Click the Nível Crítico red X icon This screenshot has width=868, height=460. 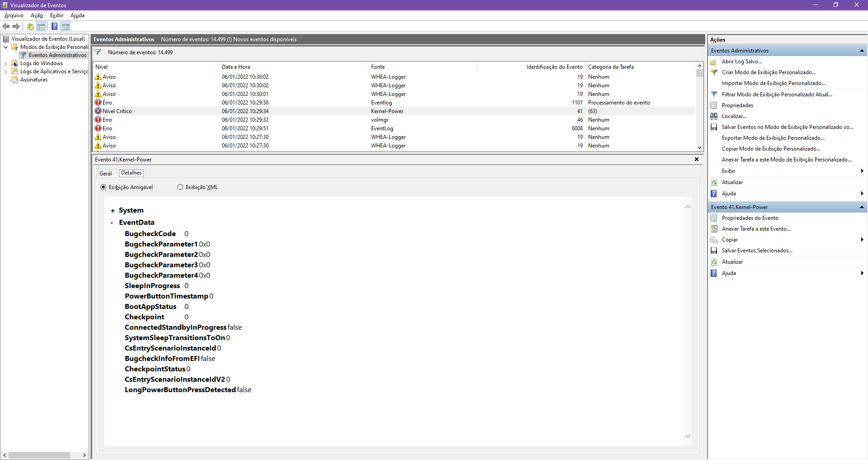point(98,111)
